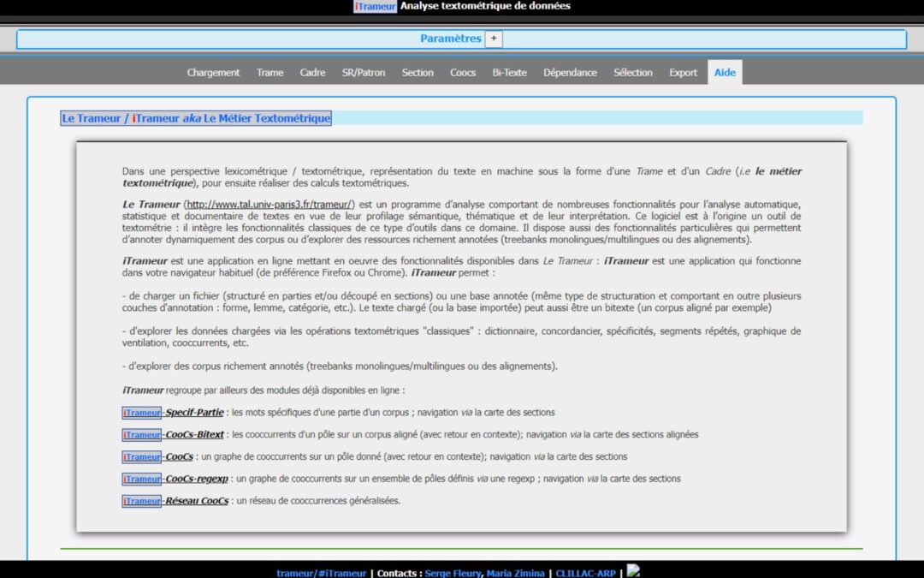The height and width of the screenshot is (578, 924).
Task: Open the Cadre tab
Action: 312,73
